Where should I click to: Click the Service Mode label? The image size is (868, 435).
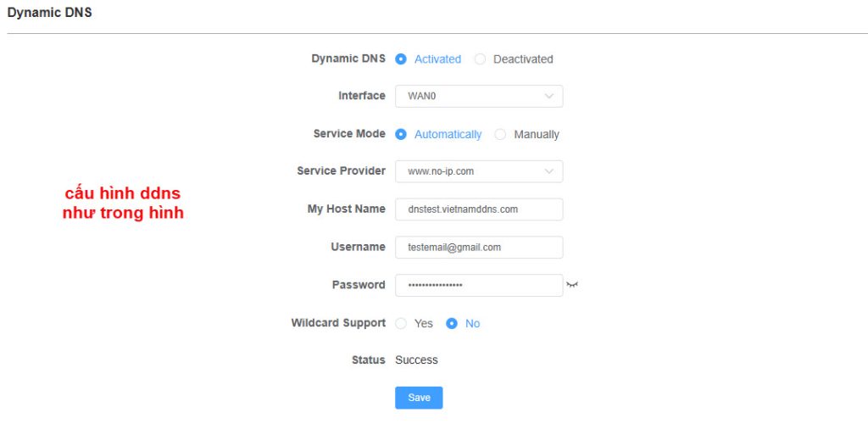point(349,134)
